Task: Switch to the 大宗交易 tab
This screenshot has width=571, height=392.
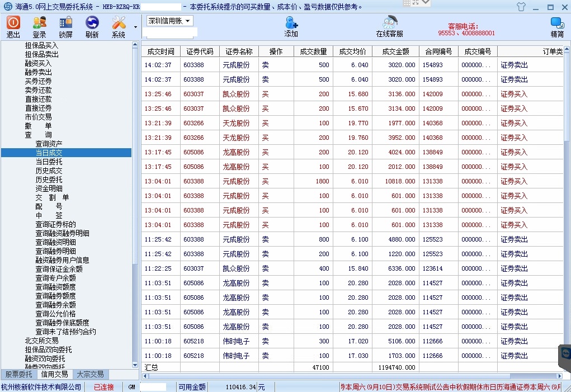Action: point(90,375)
